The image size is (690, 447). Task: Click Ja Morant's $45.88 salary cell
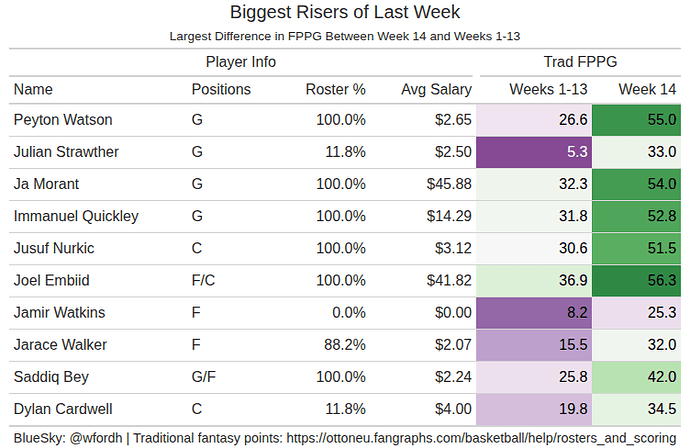(449, 184)
